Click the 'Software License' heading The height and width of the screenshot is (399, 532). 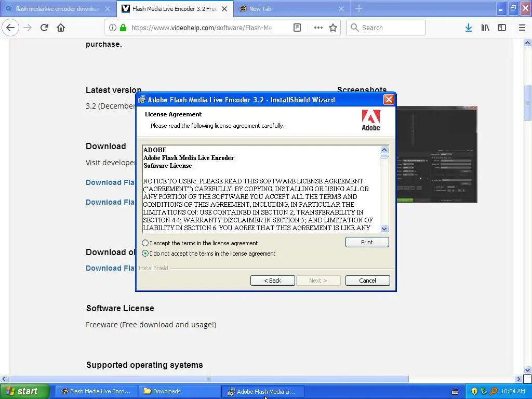[120, 308]
